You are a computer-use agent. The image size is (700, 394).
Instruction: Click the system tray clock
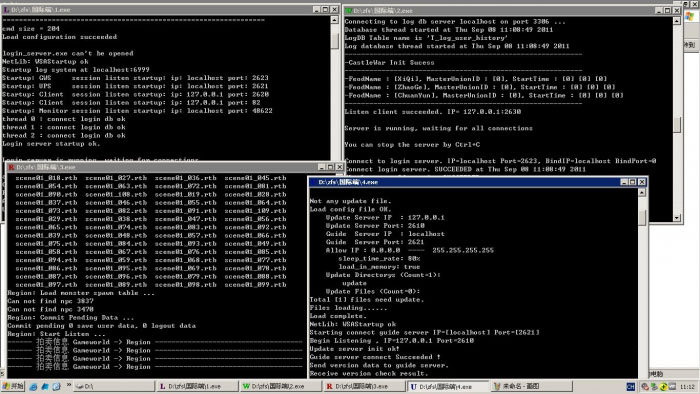pyautogui.click(x=688, y=387)
